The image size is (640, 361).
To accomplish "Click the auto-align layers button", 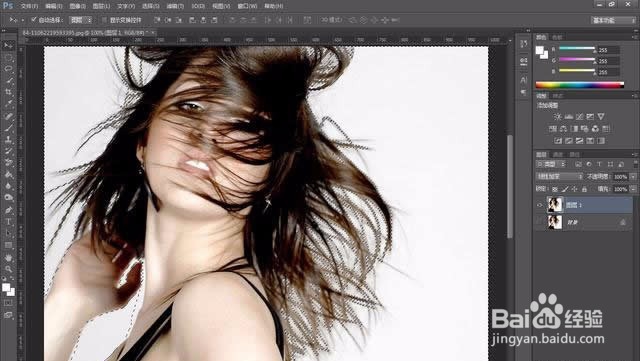I will pyautogui.click(x=307, y=20).
